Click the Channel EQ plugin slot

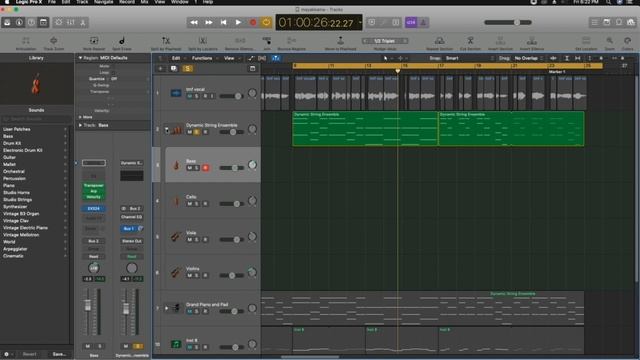point(131,217)
